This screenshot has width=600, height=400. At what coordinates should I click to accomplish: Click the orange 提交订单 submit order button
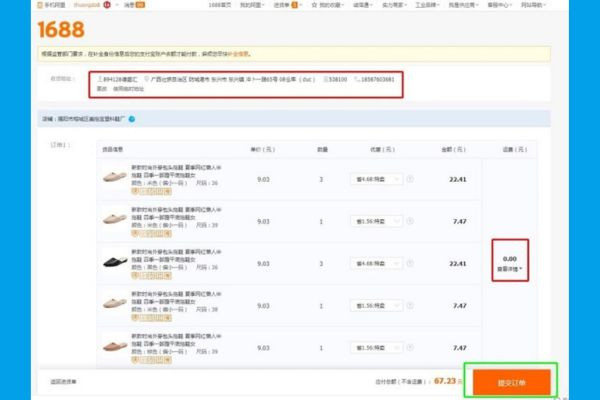tap(512, 382)
